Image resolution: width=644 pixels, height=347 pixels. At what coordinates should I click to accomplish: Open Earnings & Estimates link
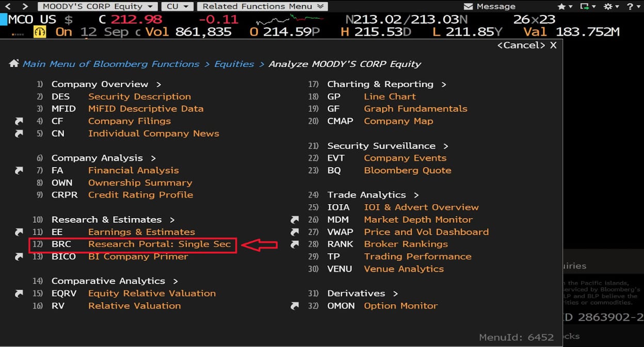142,232
